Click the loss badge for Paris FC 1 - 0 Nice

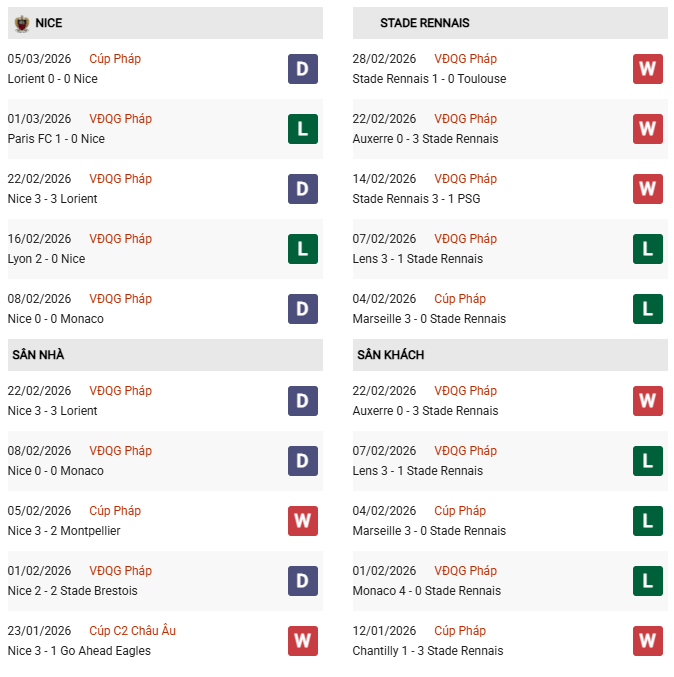point(303,129)
